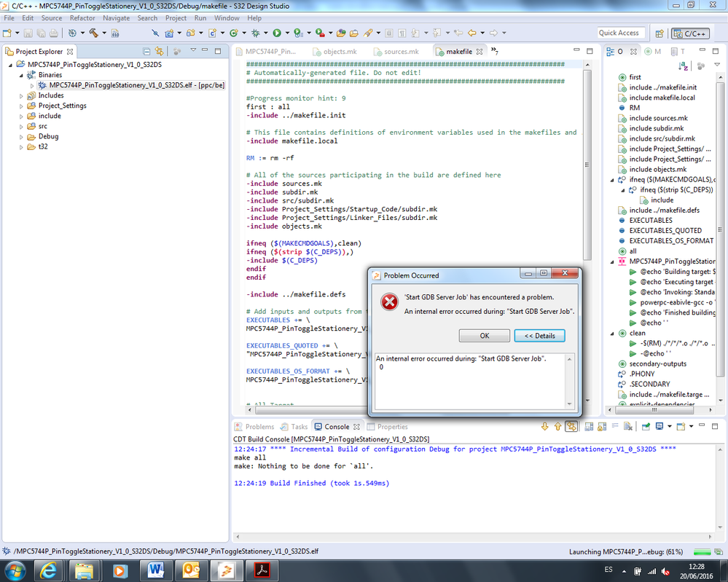Toggle alphabetical sort in Outline view
The width and height of the screenshot is (728, 582).
pyautogui.click(x=683, y=66)
